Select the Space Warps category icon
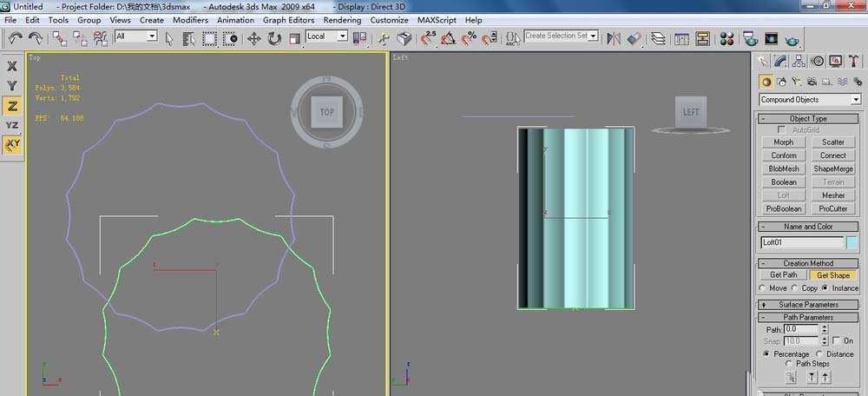 coord(842,82)
